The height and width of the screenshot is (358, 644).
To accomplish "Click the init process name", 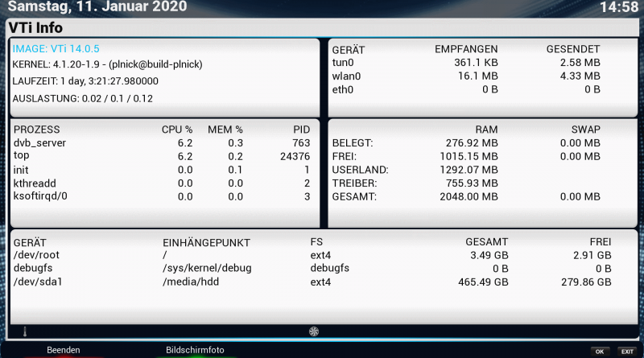I will (21, 170).
